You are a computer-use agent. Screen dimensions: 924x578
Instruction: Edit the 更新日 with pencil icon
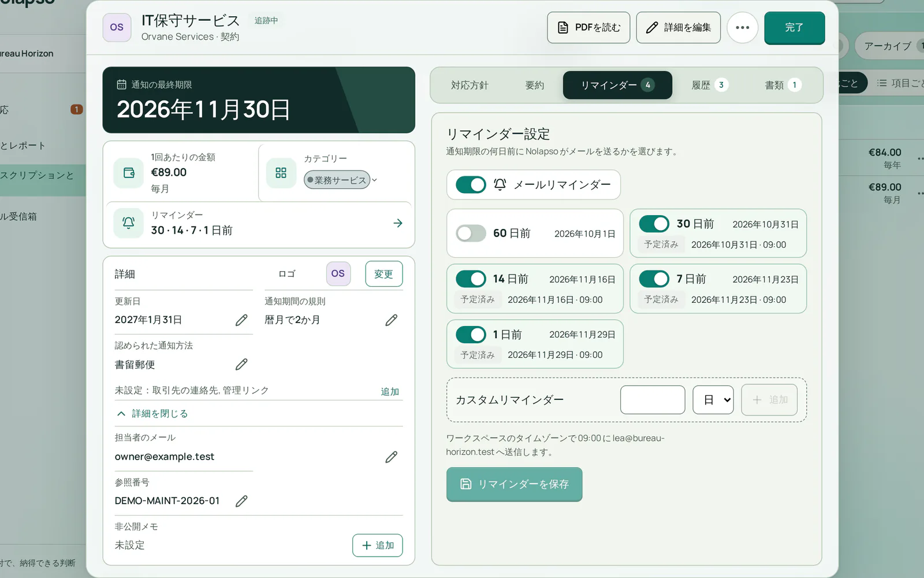[x=241, y=320]
